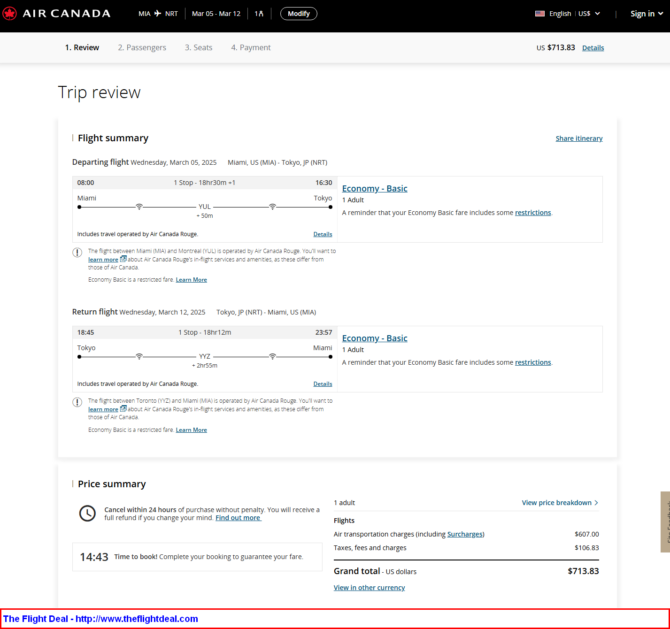This screenshot has width=670, height=629.
Task: Click Wi-Fi icon on YYZ to Miami segment
Action: [x=272, y=356]
